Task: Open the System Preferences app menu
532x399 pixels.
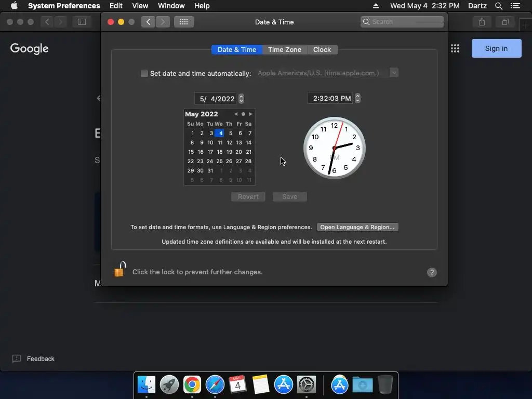Action: (64, 6)
